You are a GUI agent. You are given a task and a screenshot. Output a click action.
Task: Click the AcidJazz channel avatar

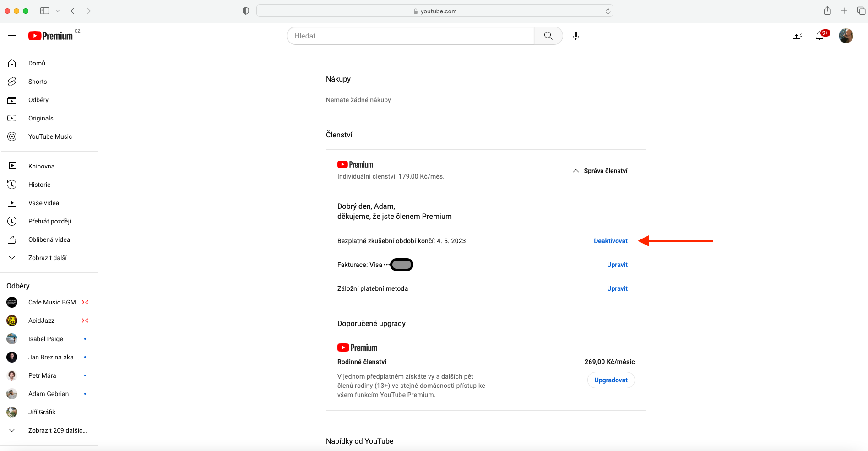(x=12, y=321)
